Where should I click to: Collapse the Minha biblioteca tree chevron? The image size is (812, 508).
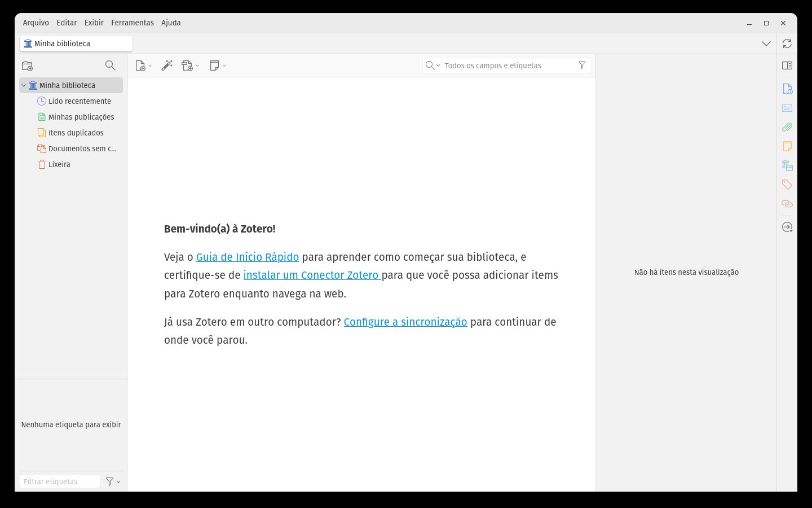tap(24, 85)
